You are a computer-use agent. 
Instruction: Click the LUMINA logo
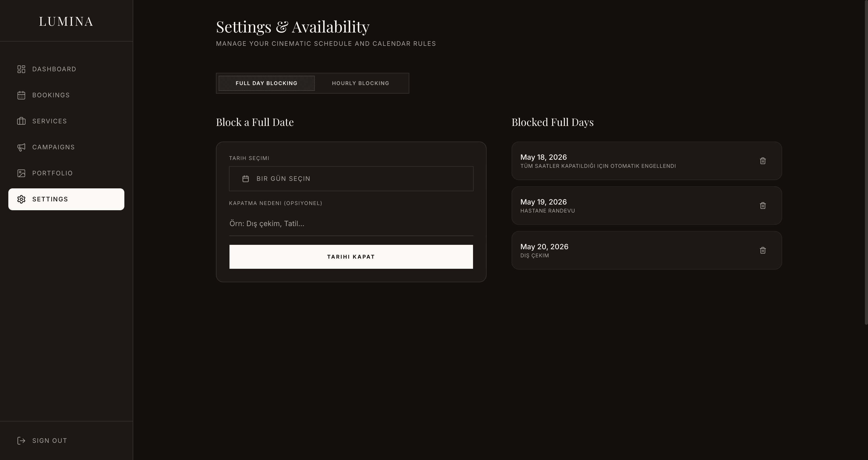click(x=66, y=21)
